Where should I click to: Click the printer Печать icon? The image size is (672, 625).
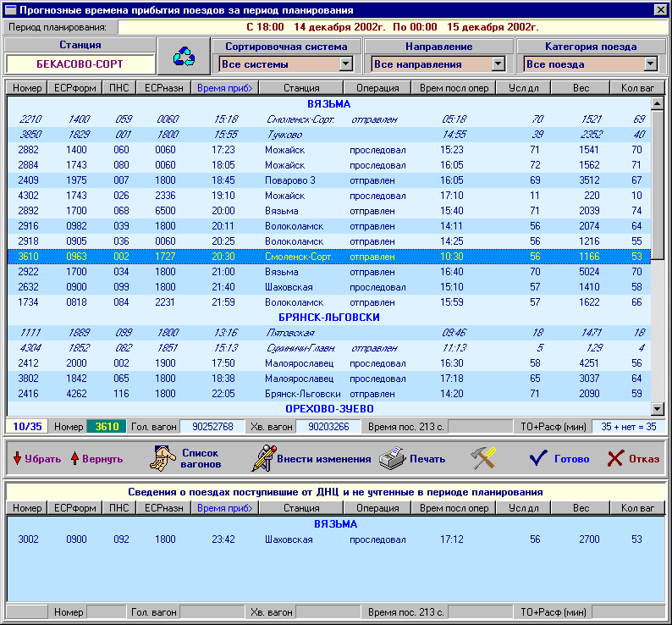(392, 458)
